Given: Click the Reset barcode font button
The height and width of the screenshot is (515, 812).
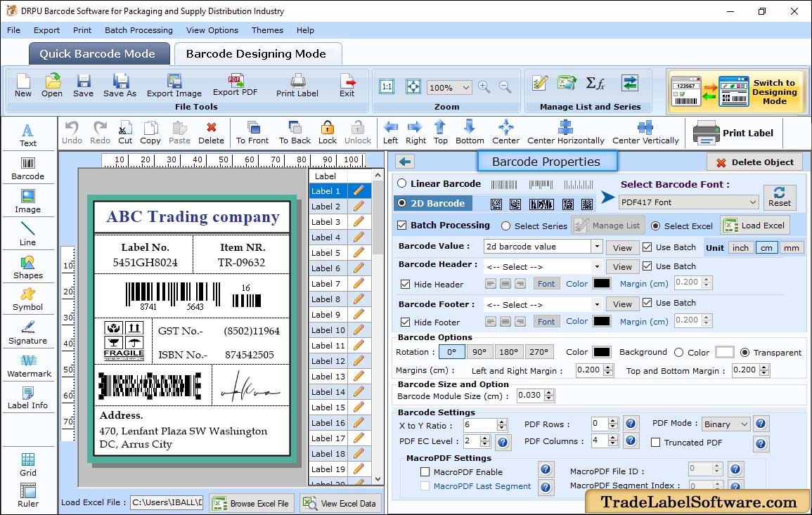Looking at the screenshot, I should [x=780, y=197].
